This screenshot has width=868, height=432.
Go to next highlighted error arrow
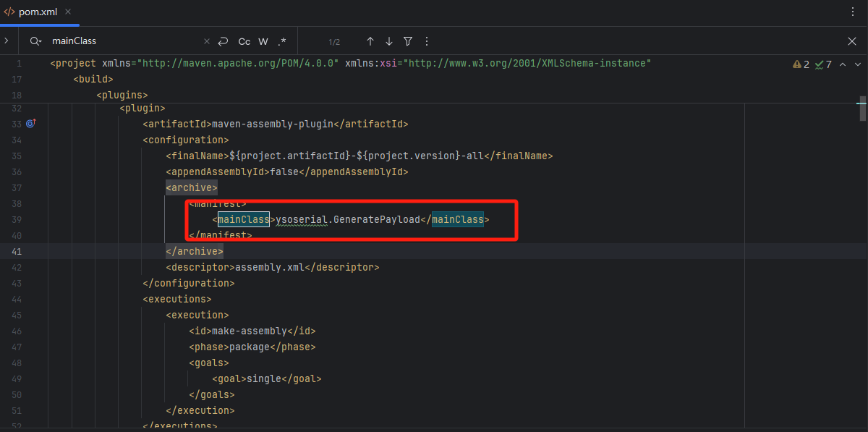855,64
